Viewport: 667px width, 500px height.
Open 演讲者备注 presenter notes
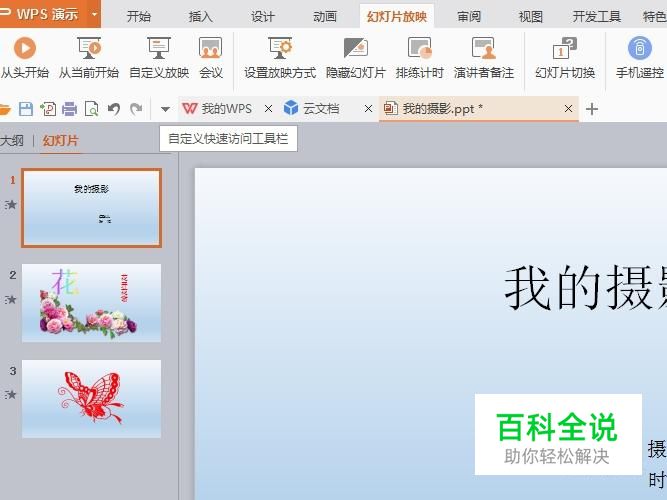(x=484, y=58)
